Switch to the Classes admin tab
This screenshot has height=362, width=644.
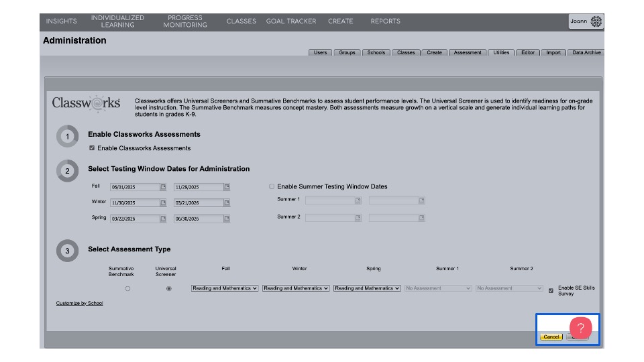tap(406, 52)
